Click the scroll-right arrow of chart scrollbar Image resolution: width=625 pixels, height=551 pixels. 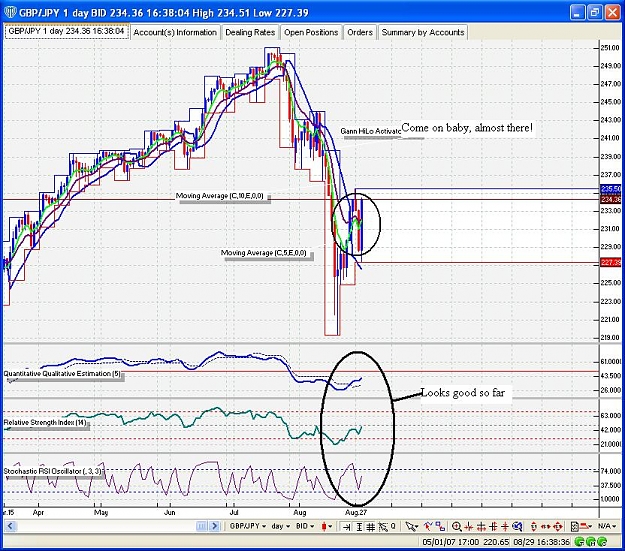[215, 526]
